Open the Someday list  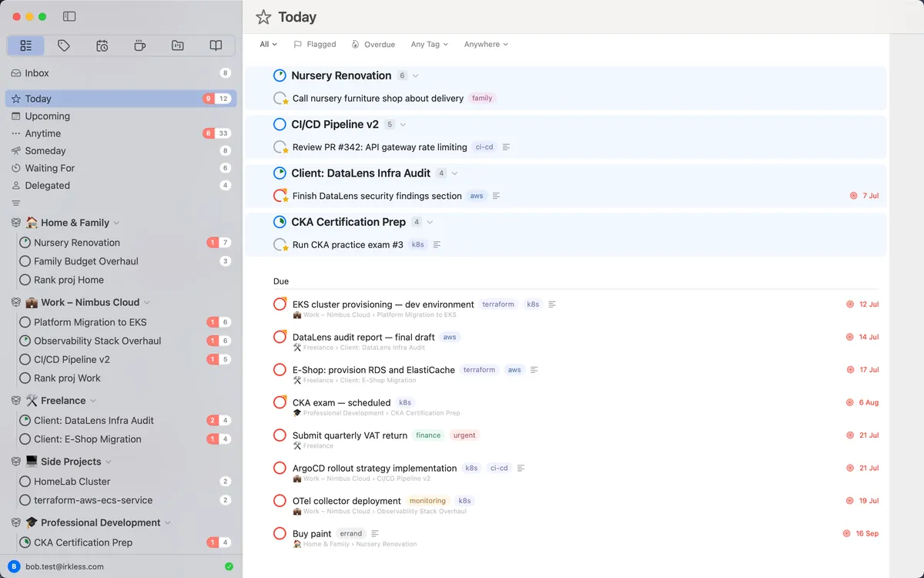click(121, 151)
